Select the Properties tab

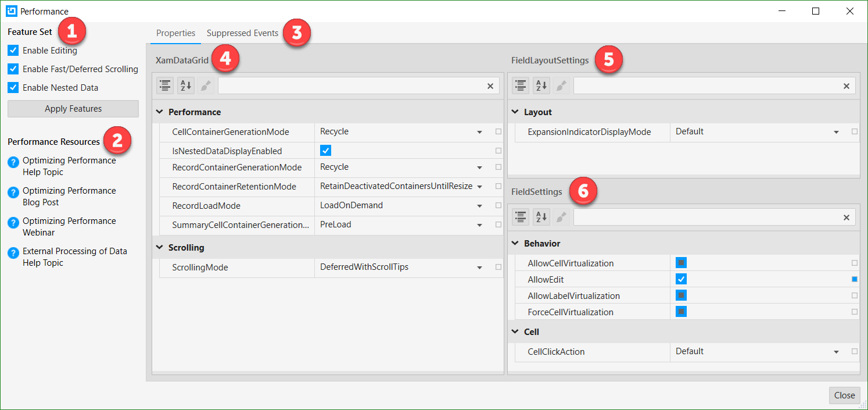coord(175,33)
